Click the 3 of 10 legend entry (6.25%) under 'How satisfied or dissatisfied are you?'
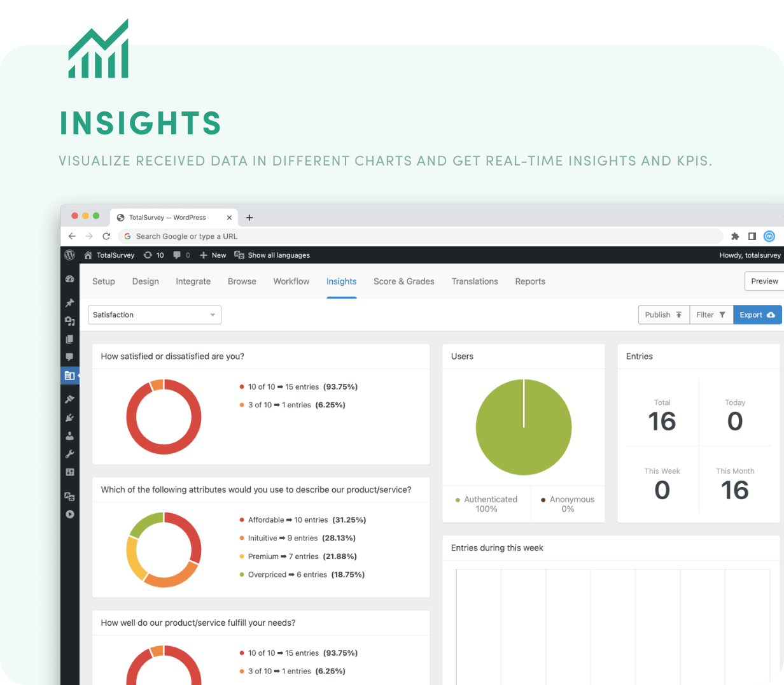Image resolution: width=784 pixels, height=685 pixels. 292,405
